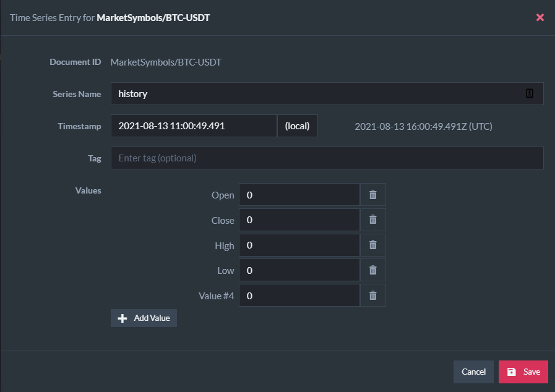Viewport: 555px width, 392px height.
Task: Click the High value input
Action: coord(299,245)
